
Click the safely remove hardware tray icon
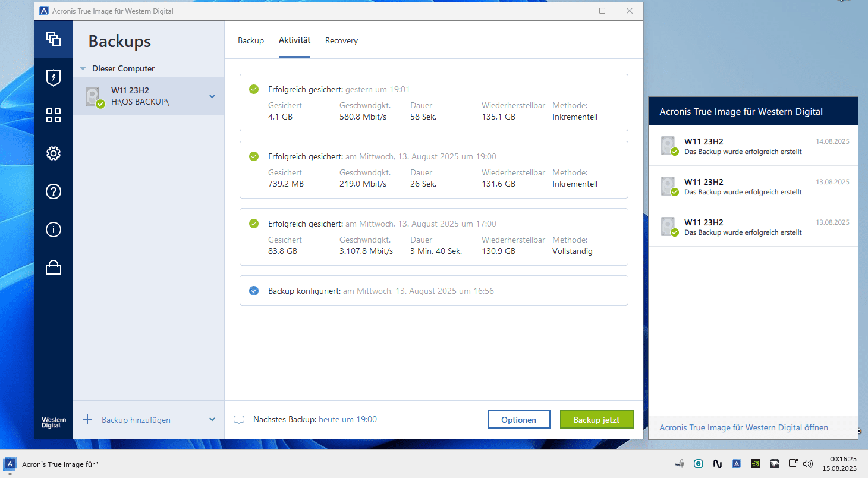680,464
